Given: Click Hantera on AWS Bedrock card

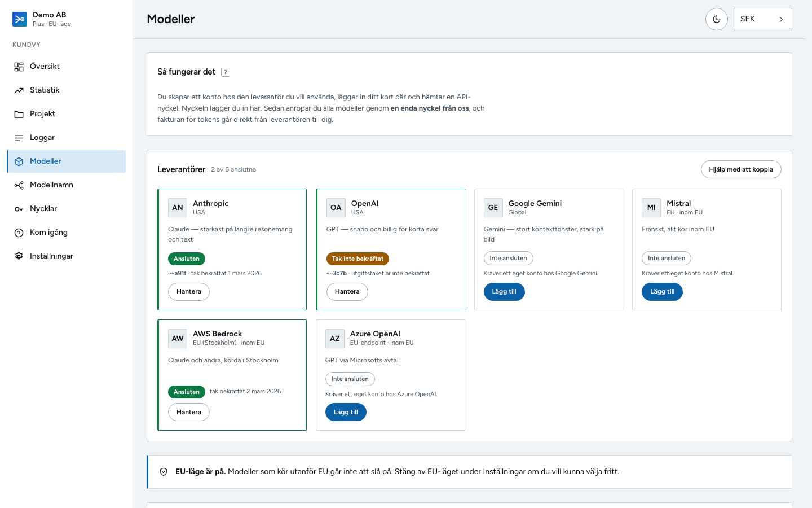Looking at the screenshot, I should (189, 412).
